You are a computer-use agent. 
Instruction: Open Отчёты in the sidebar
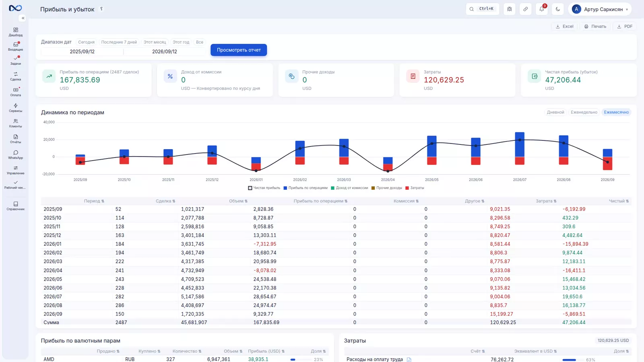(x=15, y=139)
